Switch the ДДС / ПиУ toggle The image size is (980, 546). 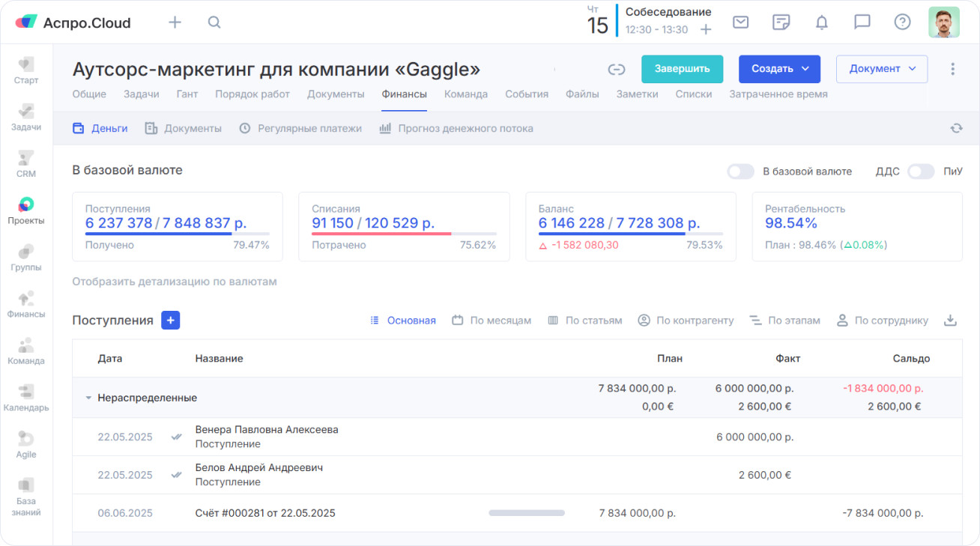[921, 172]
